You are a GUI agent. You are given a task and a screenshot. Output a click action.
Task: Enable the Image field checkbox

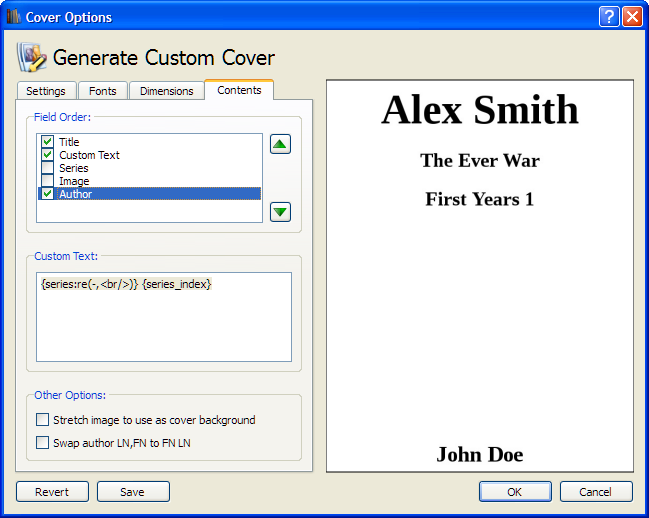(47, 181)
